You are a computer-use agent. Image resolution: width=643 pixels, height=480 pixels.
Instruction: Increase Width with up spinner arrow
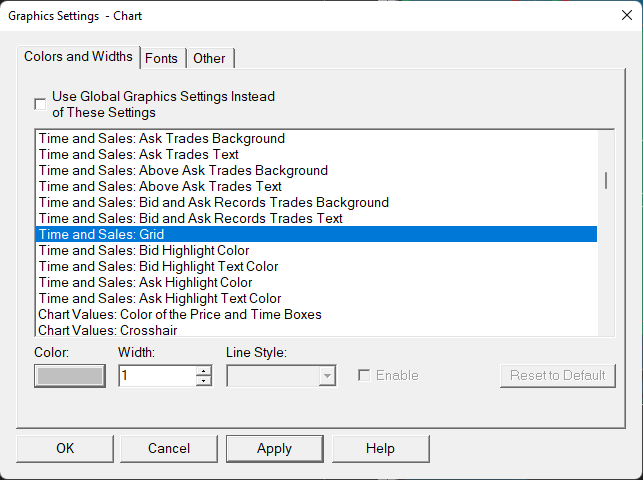click(204, 370)
